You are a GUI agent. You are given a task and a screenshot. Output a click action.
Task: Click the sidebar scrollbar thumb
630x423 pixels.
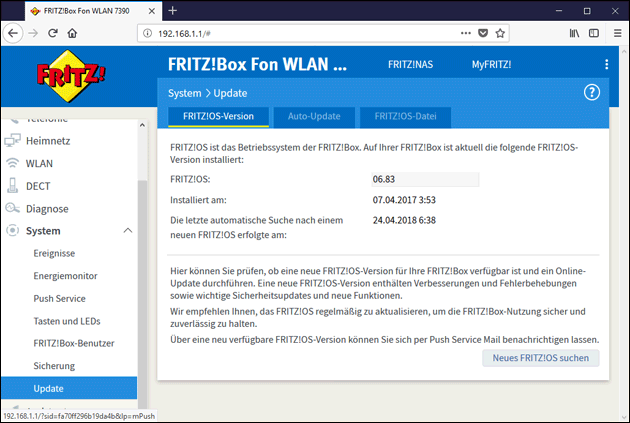pyautogui.click(x=142, y=293)
